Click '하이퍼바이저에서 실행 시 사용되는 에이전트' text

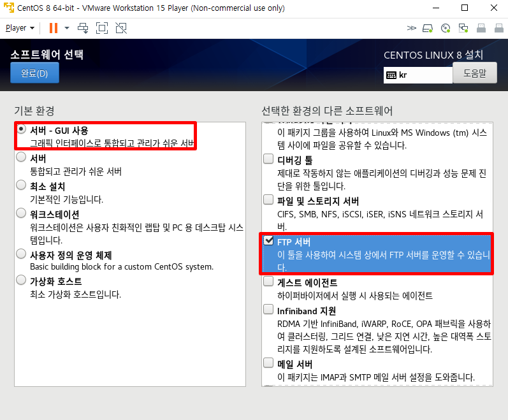coord(355,296)
